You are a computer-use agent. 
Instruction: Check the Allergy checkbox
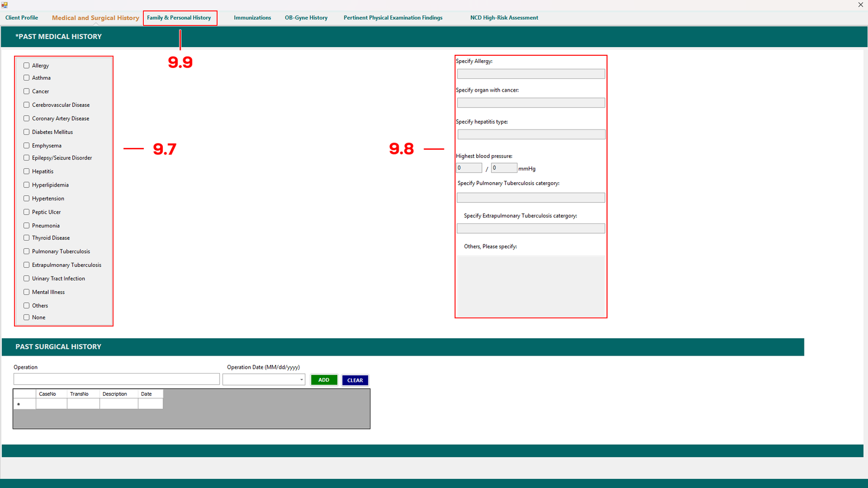click(27, 66)
